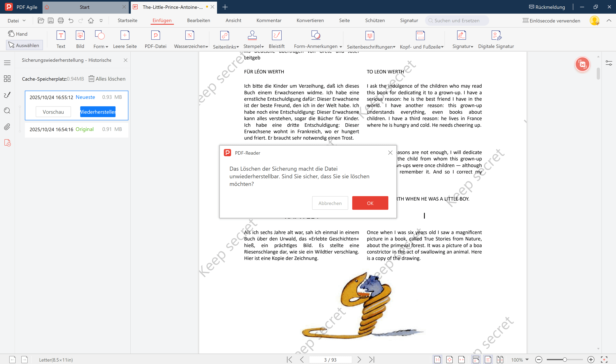Click the Alles löschen trash icon
616x364 pixels.
point(91,79)
